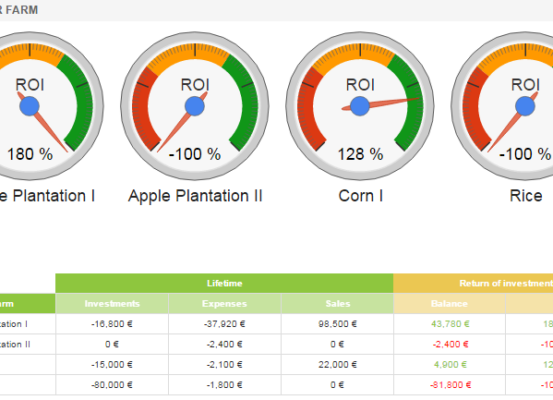Select the 98,500 € sales cell
This screenshot has height=400, width=553.
[338, 324]
